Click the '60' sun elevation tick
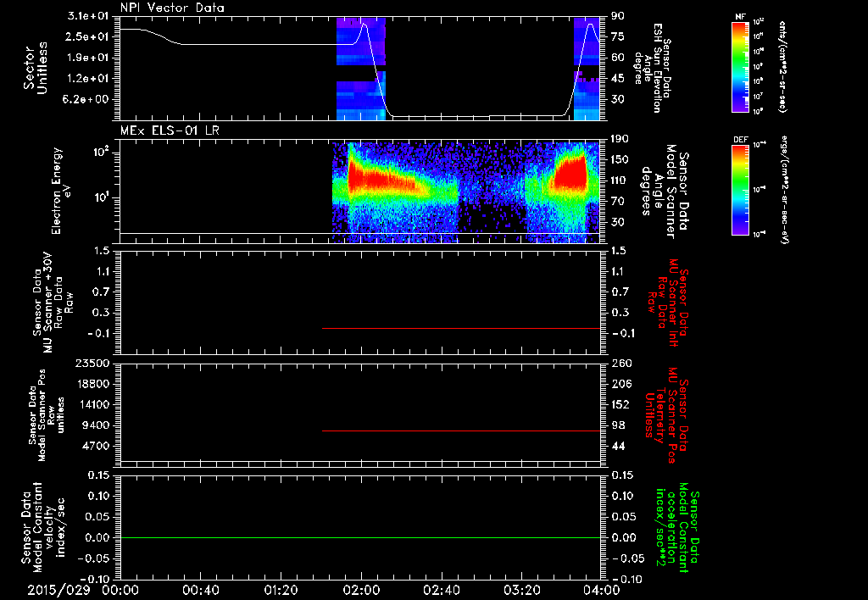Image resolution: width=868 pixels, height=600 pixels. click(617, 58)
